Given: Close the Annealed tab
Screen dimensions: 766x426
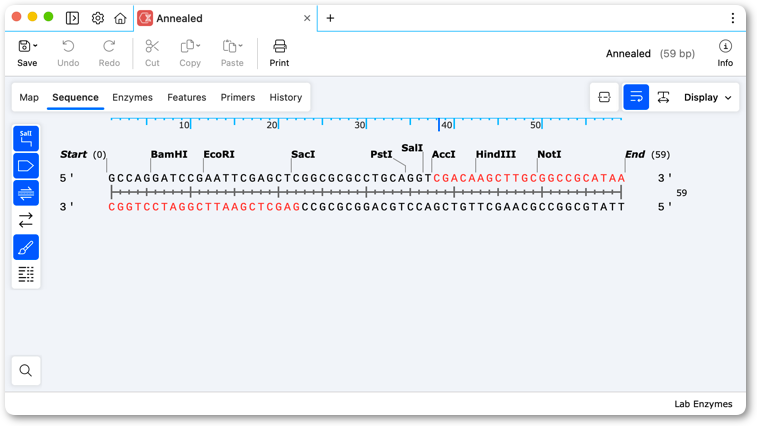Looking at the screenshot, I should (x=307, y=18).
